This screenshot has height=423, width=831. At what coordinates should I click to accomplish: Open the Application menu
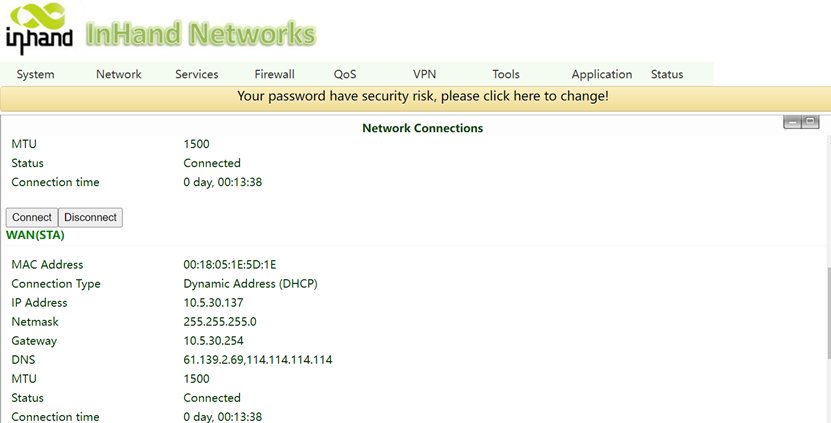tap(602, 74)
